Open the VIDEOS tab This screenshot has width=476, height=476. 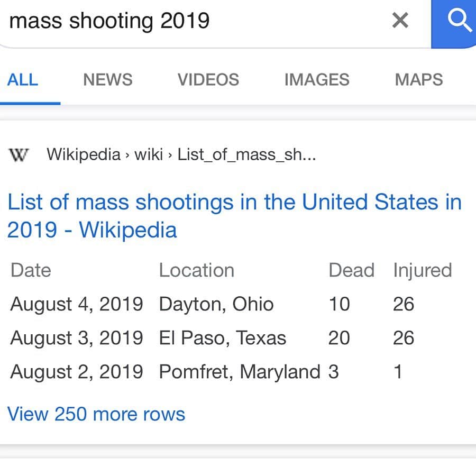pos(208,79)
